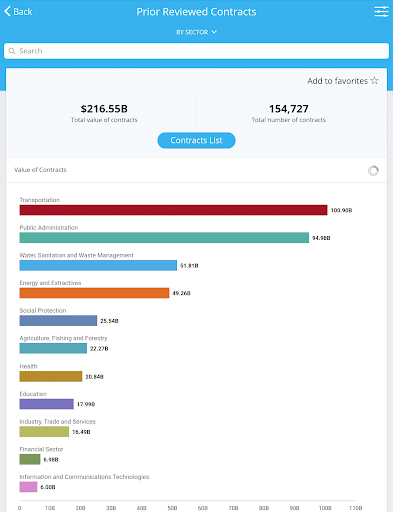Click the magnifier icon in the search bar

click(12, 51)
